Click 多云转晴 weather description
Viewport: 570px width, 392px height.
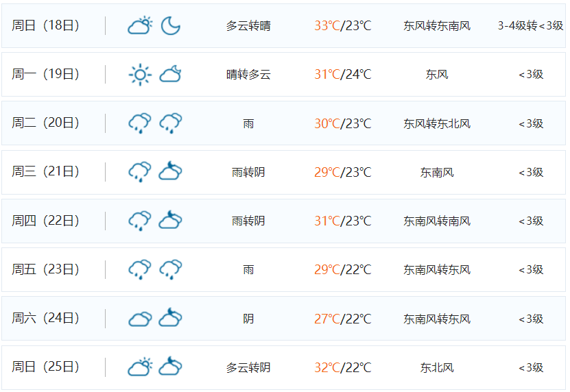(x=248, y=26)
